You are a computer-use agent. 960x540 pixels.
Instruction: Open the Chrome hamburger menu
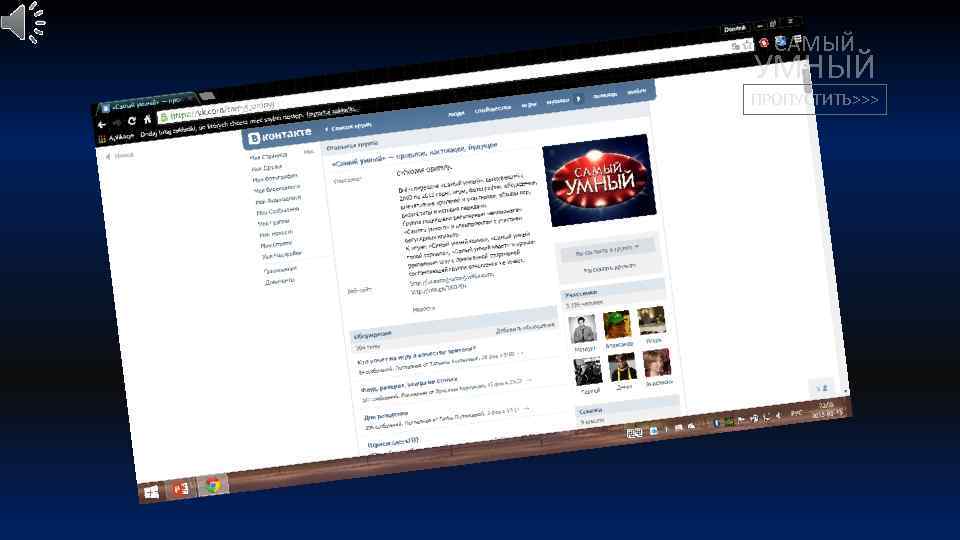click(798, 39)
